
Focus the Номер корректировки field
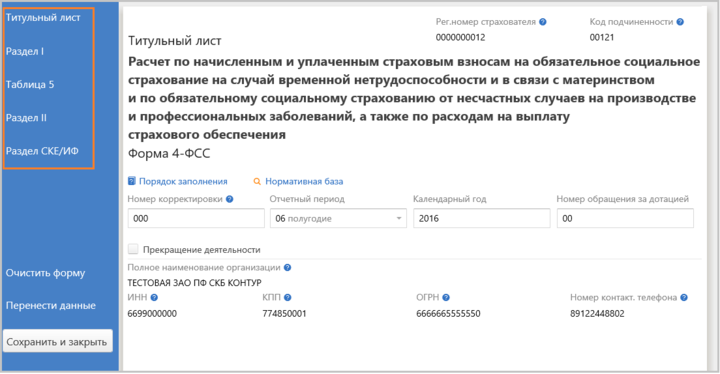196,218
